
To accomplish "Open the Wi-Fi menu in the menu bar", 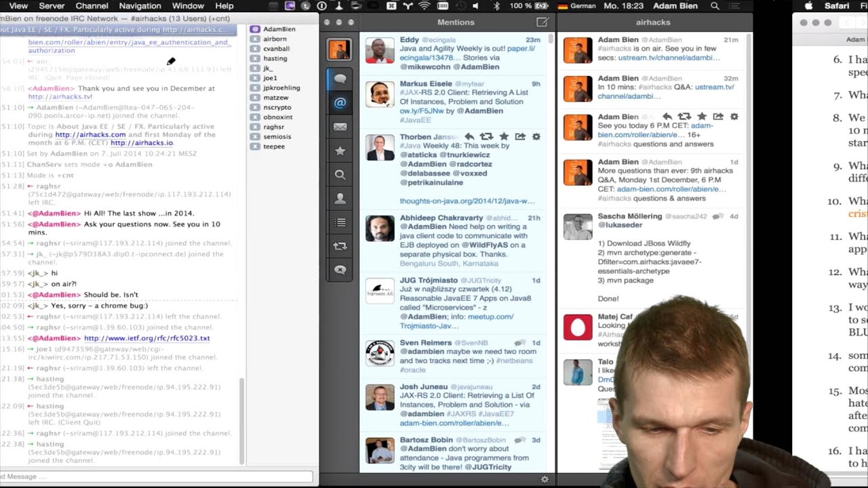I will pos(425,5).
